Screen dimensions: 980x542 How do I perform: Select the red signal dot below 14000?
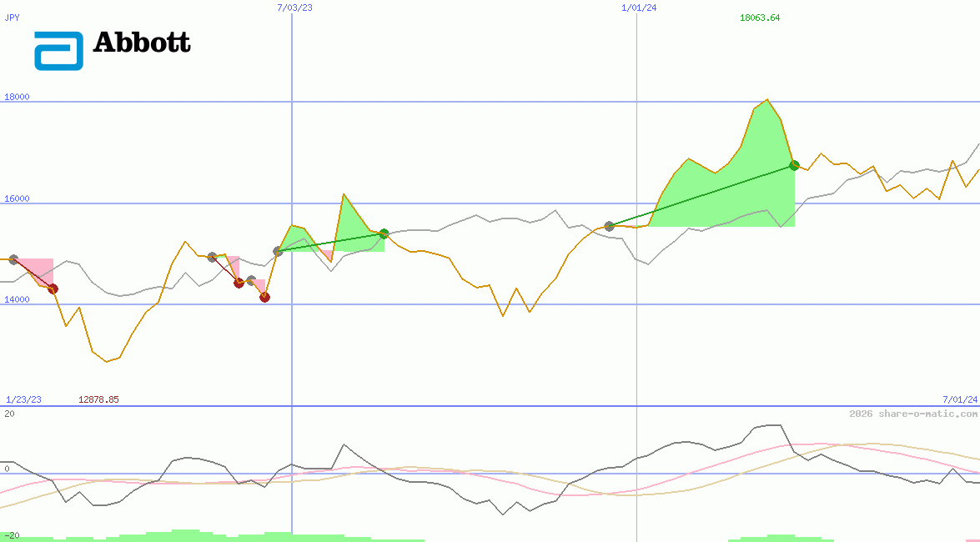tap(264, 298)
